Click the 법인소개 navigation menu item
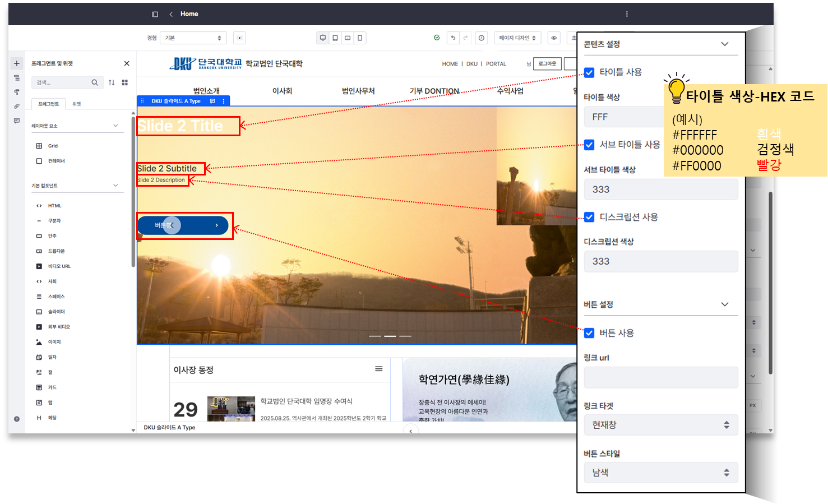Image resolution: width=828 pixels, height=504 pixels. (x=206, y=91)
